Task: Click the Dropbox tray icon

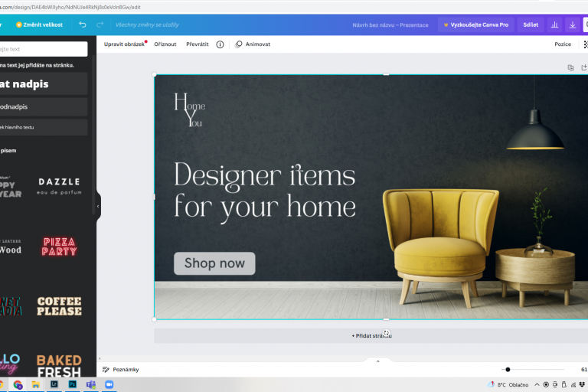Action: tap(582, 384)
